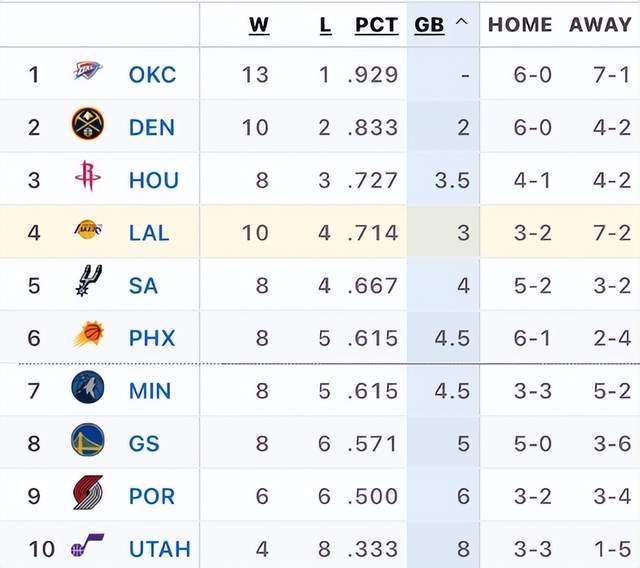640x568 pixels.
Task: Click the Denver Nuggets logo
Action: pyautogui.click(x=88, y=125)
